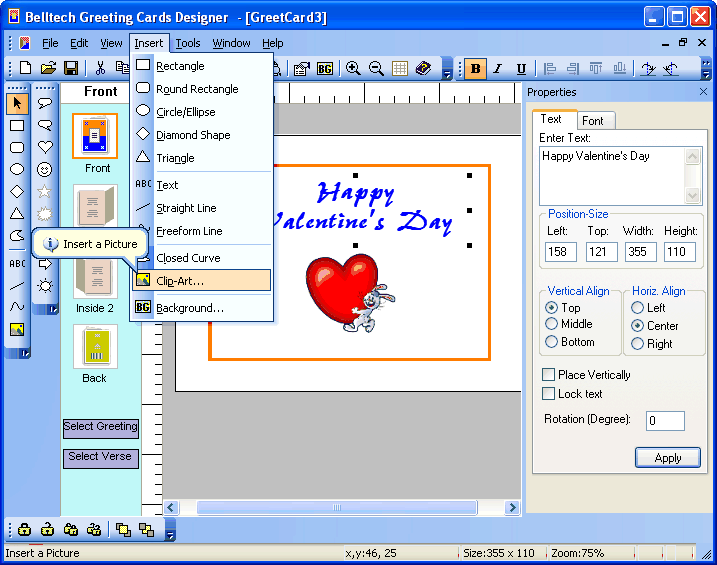
Task: Select the closed curve tool in left toolbar
Action: pyautogui.click(x=17, y=235)
